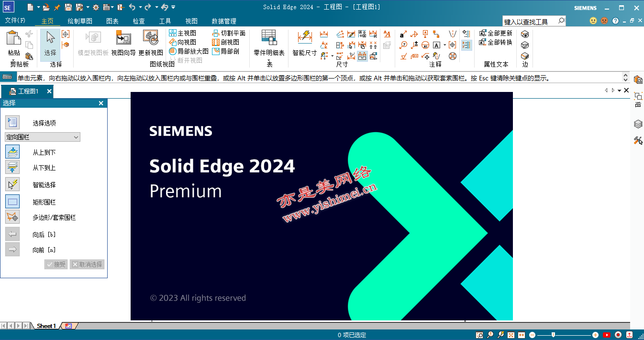Expand the Paste (粘贴) dropdown arrow
Screen dimensions: 644x340
(14, 60)
